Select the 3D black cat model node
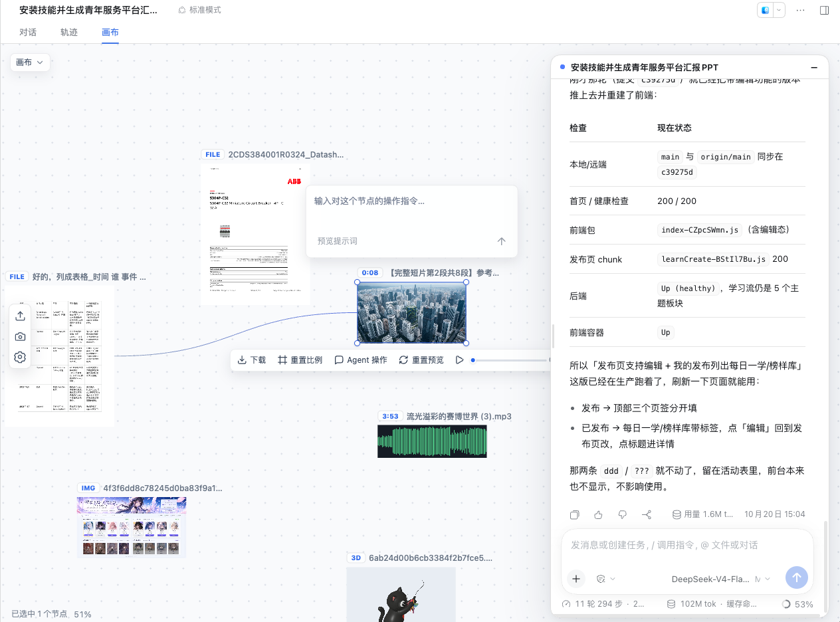Screen dimensions: 840x622 tap(401, 594)
